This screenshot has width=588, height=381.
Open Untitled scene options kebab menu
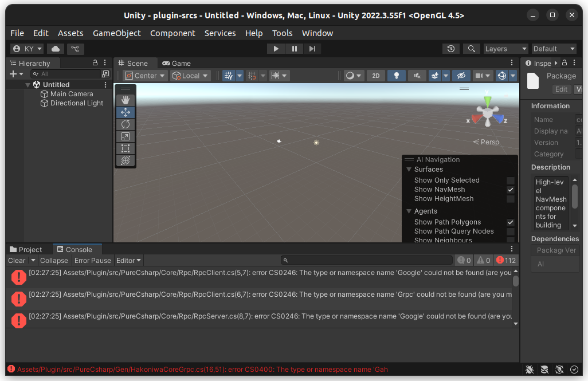click(x=105, y=85)
